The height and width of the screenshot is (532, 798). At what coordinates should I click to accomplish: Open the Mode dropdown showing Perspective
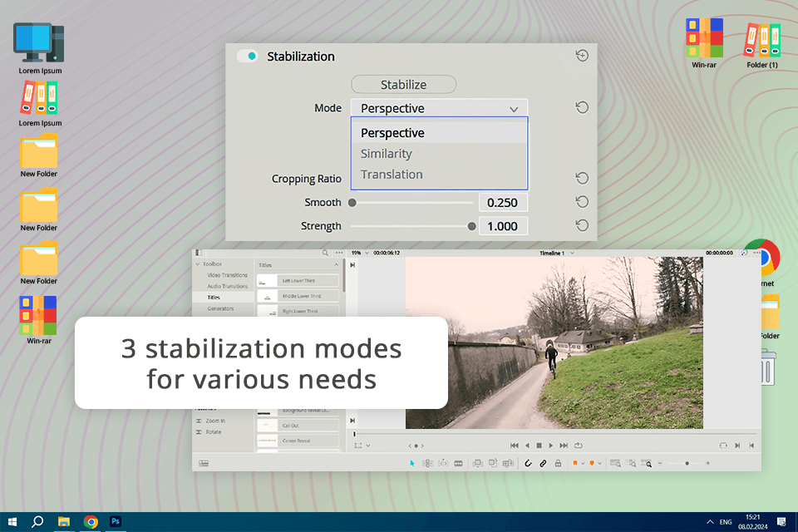pos(439,108)
